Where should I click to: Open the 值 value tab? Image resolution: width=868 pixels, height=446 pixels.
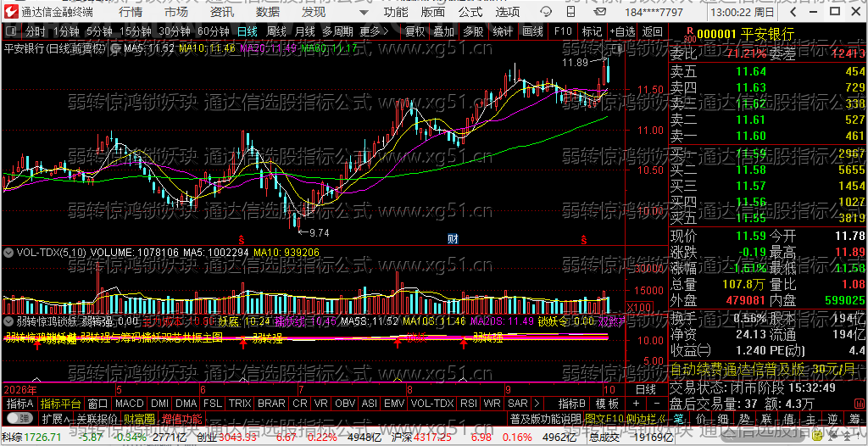pos(789,417)
